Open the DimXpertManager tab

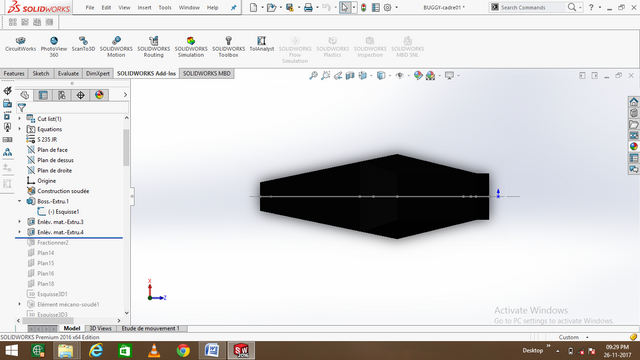(x=80, y=95)
